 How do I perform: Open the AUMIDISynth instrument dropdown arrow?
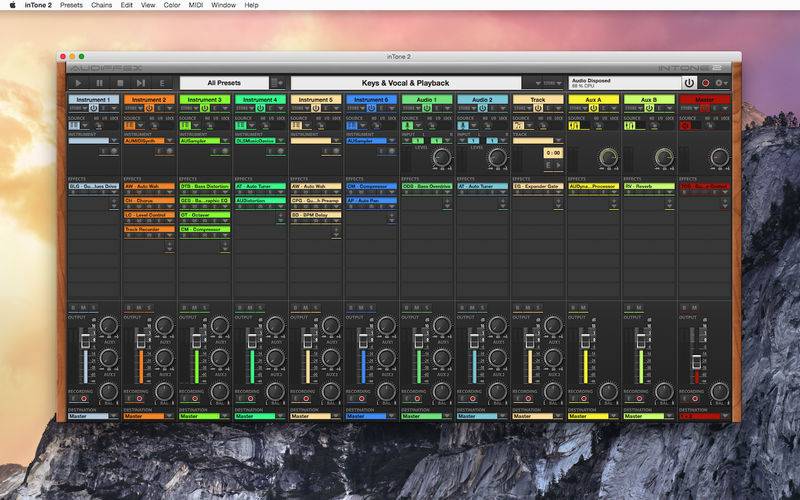(x=169, y=141)
